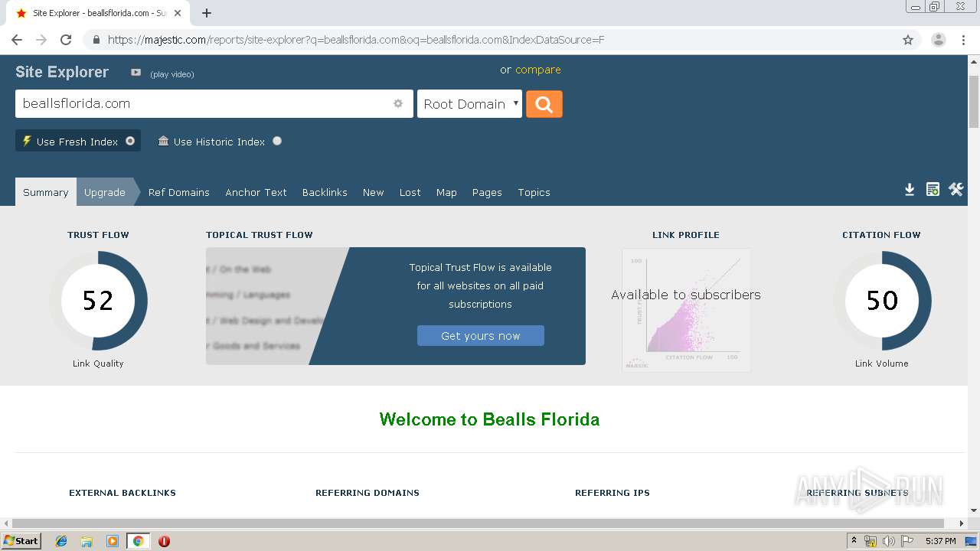Open the red security taskbar icon
The image size is (980, 551).
coord(164,541)
